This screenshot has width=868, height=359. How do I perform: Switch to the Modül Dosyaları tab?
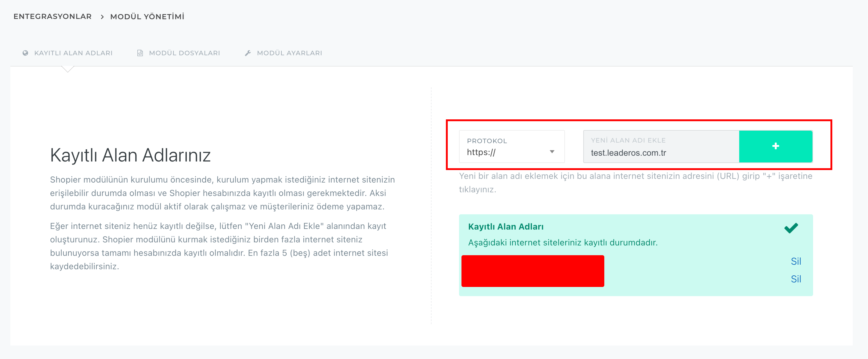coord(184,53)
